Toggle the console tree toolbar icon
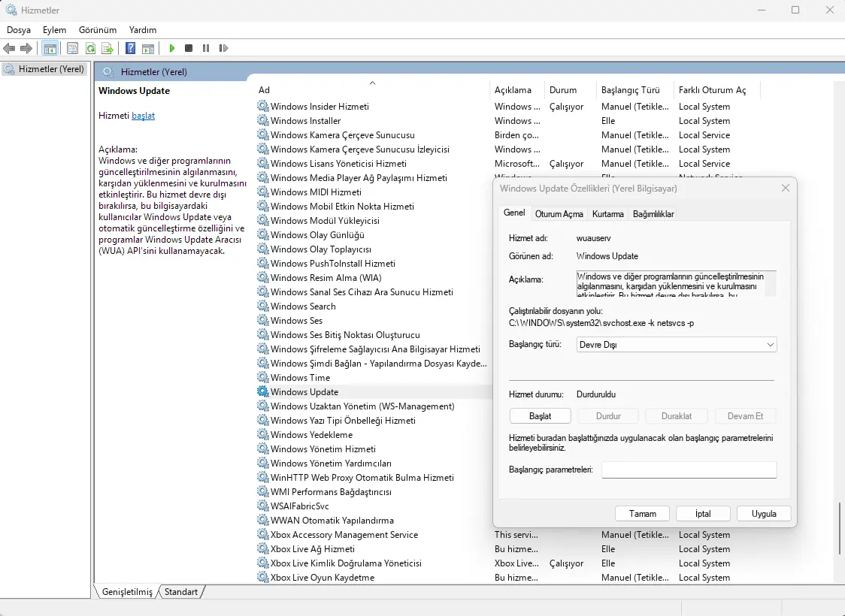Screen dimensions: 845x616 (x=50, y=49)
